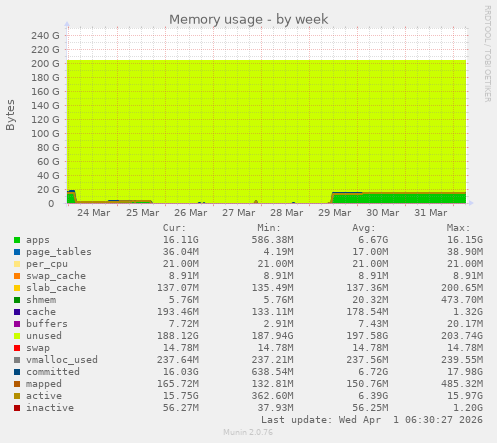Click the buffers purple legend swatch
This screenshot has width=497, height=443.
[x=17, y=324]
